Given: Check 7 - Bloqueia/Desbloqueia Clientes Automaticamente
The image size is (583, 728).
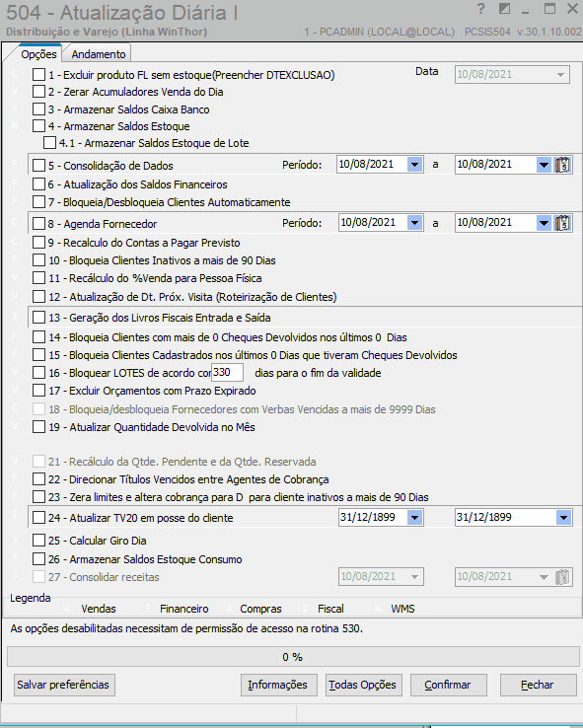Looking at the screenshot, I should (x=39, y=202).
